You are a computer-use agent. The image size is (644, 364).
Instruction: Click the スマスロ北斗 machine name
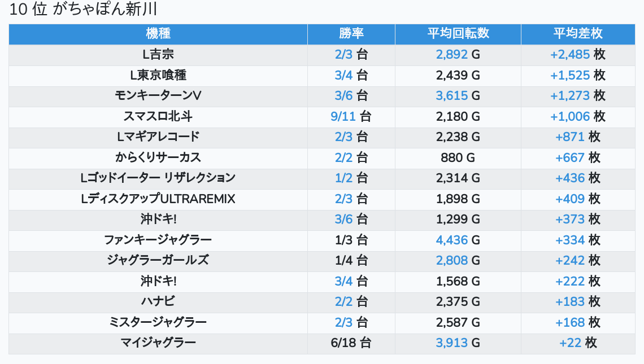pyautogui.click(x=158, y=117)
